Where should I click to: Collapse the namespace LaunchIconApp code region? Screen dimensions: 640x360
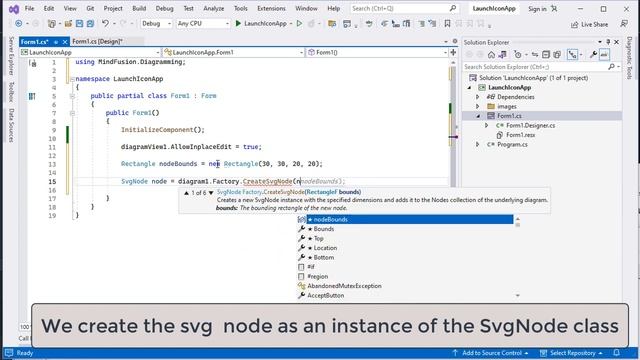(x=72, y=79)
